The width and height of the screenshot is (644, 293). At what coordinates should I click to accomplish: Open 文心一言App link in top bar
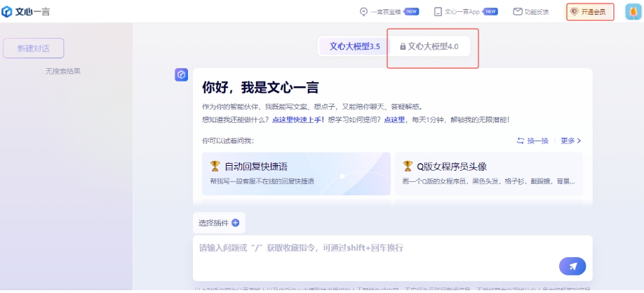coord(462,12)
